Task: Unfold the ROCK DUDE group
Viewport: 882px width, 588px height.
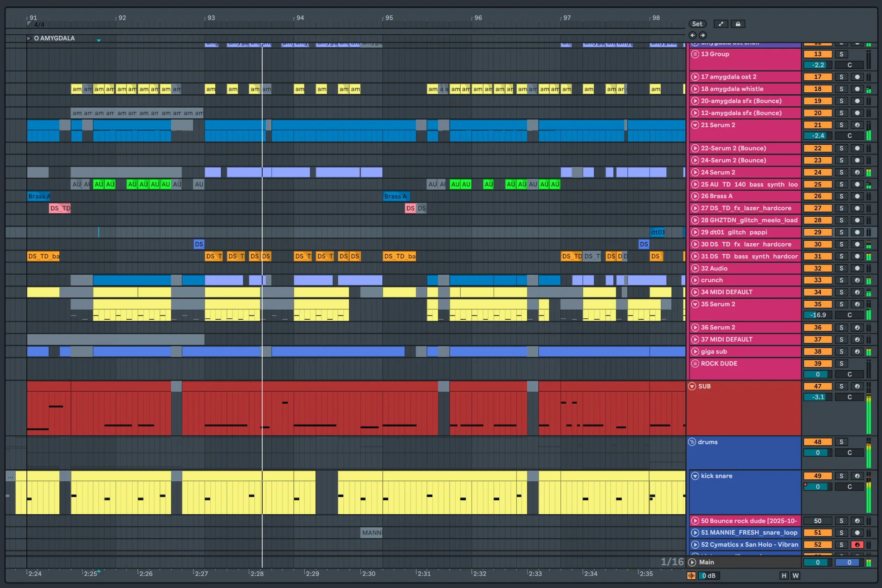Action: tap(695, 364)
